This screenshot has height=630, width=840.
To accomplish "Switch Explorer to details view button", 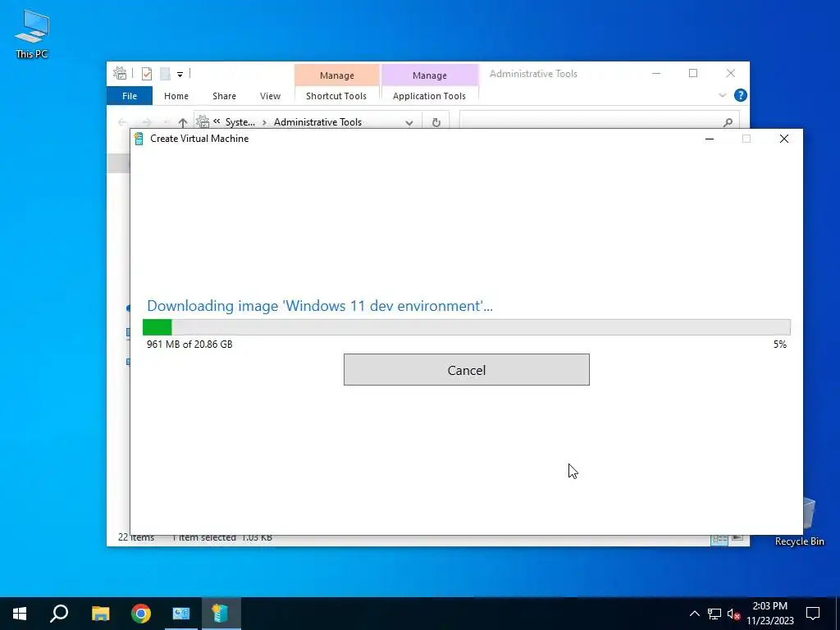I will click(x=719, y=540).
